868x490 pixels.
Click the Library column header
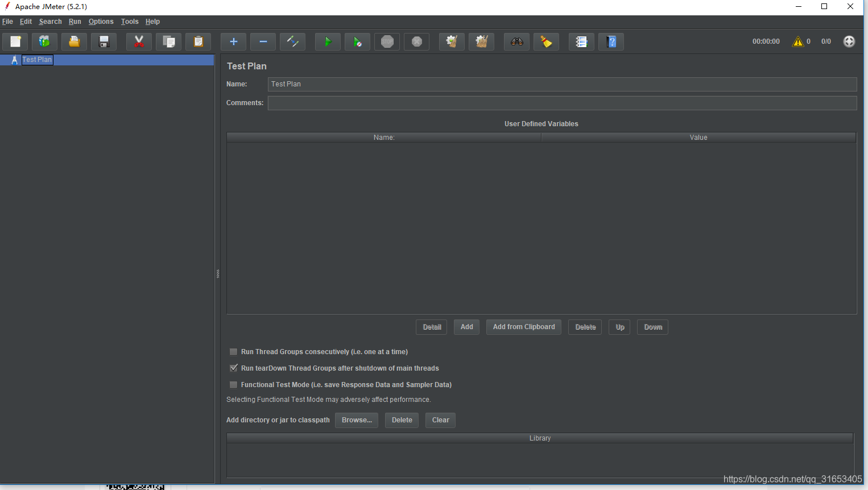[540, 438]
